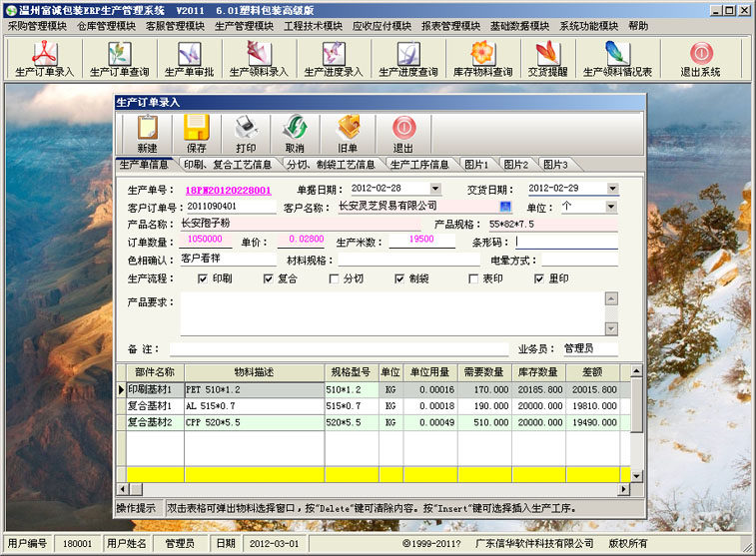This screenshot has height=556, width=756.
Task: Open 生产领料录入 toolbar icon
Action: point(259,59)
